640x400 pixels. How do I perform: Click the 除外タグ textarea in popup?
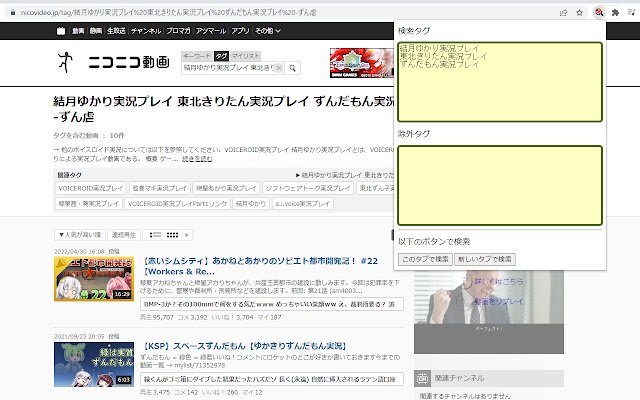tap(500, 185)
